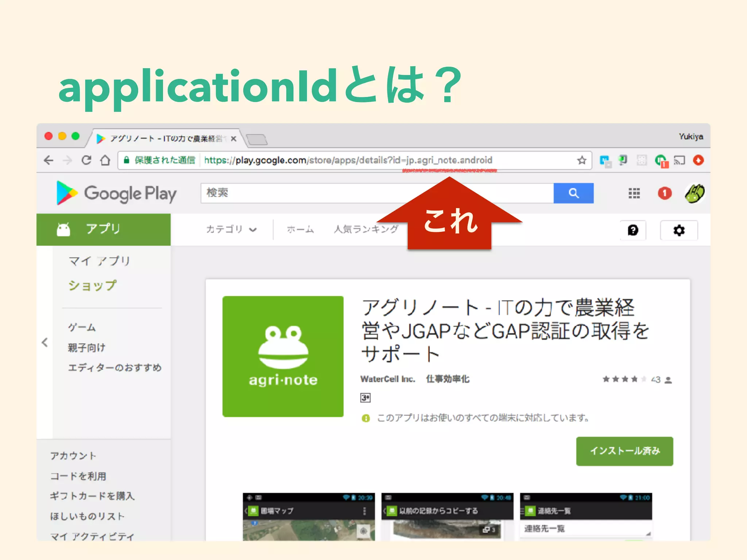Click in the 検索 search field
Image resolution: width=747 pixels, height=560 pixels.
(377, 193)
